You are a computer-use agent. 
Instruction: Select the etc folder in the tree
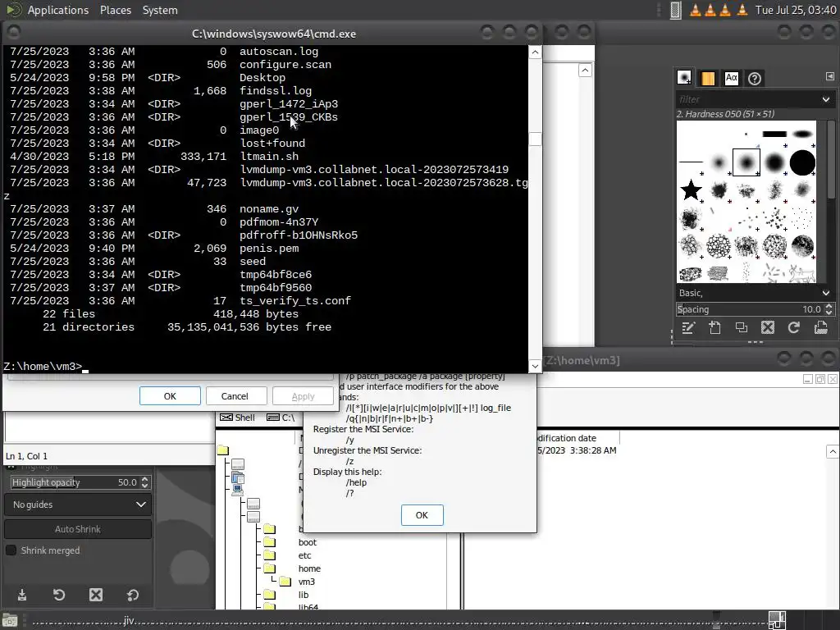(304, 555)
